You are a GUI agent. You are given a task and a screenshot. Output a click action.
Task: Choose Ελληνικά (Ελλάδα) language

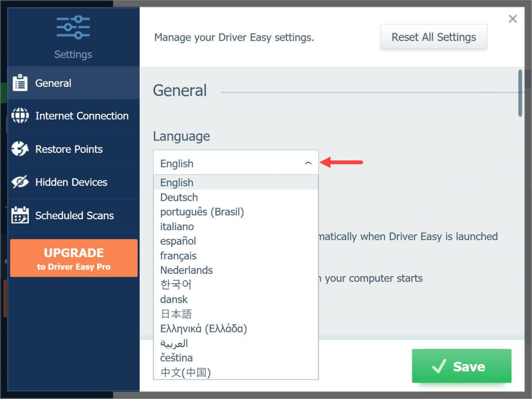236,329
